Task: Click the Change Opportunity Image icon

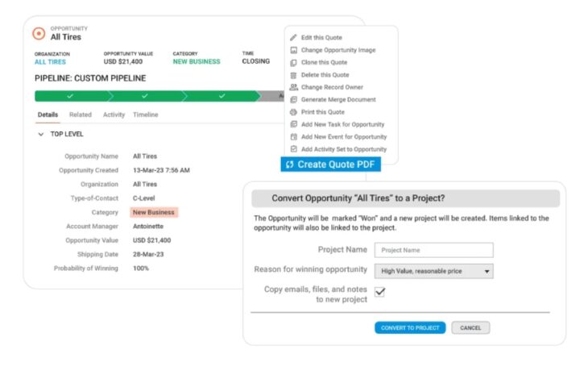Action: pyautogui.click(x=294, y=50)
